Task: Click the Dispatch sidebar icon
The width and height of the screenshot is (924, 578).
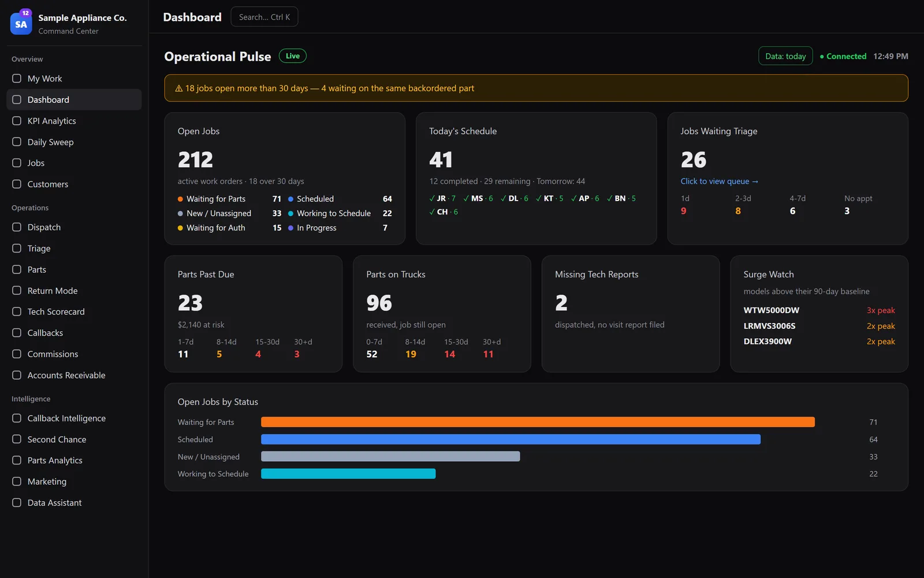Action: 17,227
